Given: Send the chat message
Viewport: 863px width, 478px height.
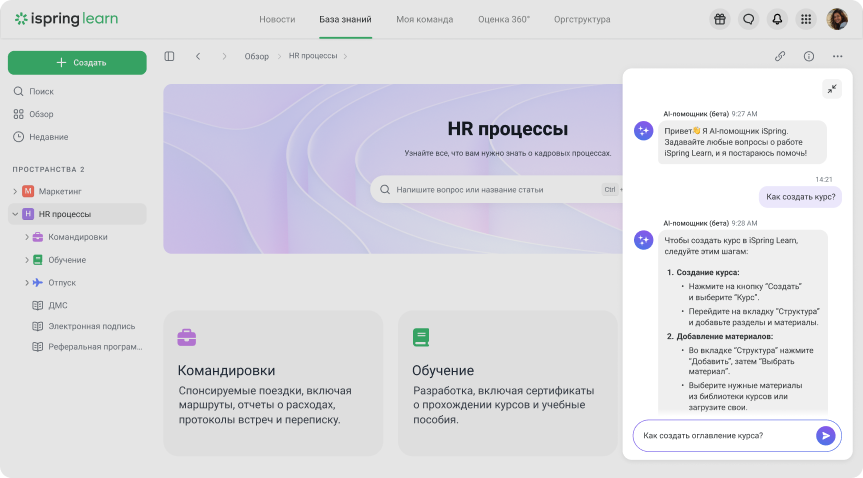Looking at the screenshot, I should pyautogui.click(x=826, y=436).
